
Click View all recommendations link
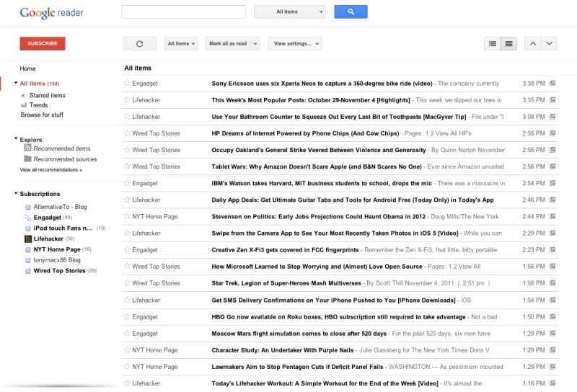[x=50, y=170]
